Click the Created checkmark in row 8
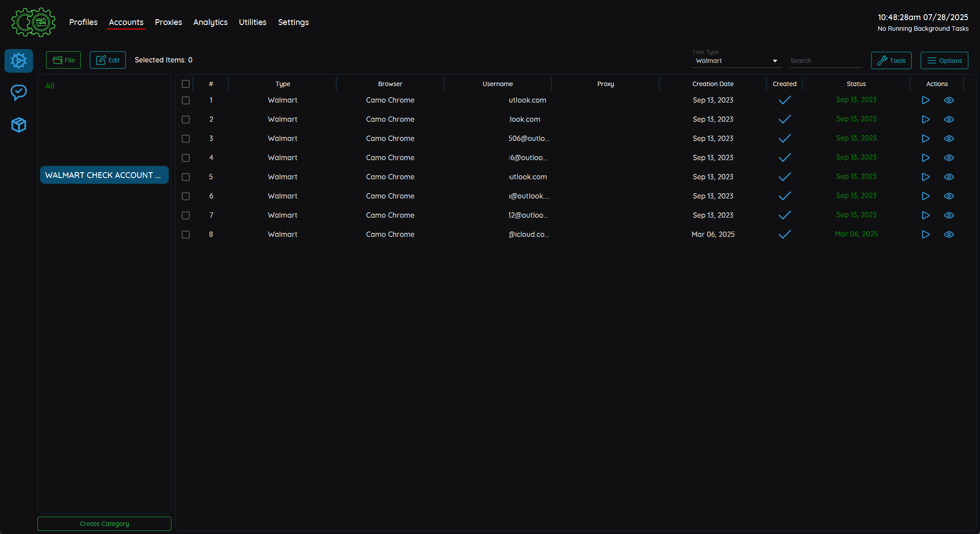The height and width of the screenshot is (534, 980). point(784,234)
